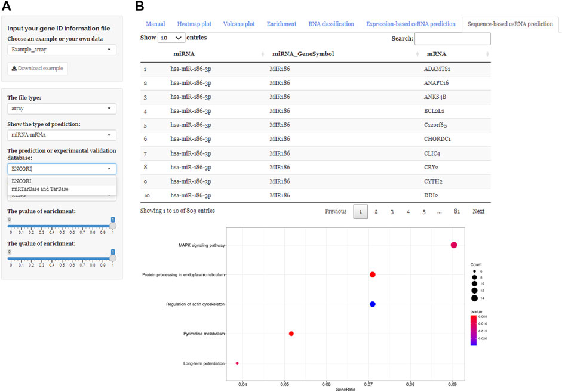Open the Show entries count dropdown
This screenshot has width=562, height=392.
(x=171, y=38)
